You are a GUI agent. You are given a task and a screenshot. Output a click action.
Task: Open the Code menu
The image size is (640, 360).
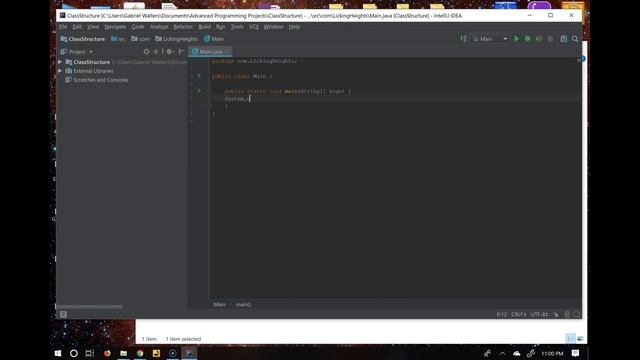(x=138, y=27)
